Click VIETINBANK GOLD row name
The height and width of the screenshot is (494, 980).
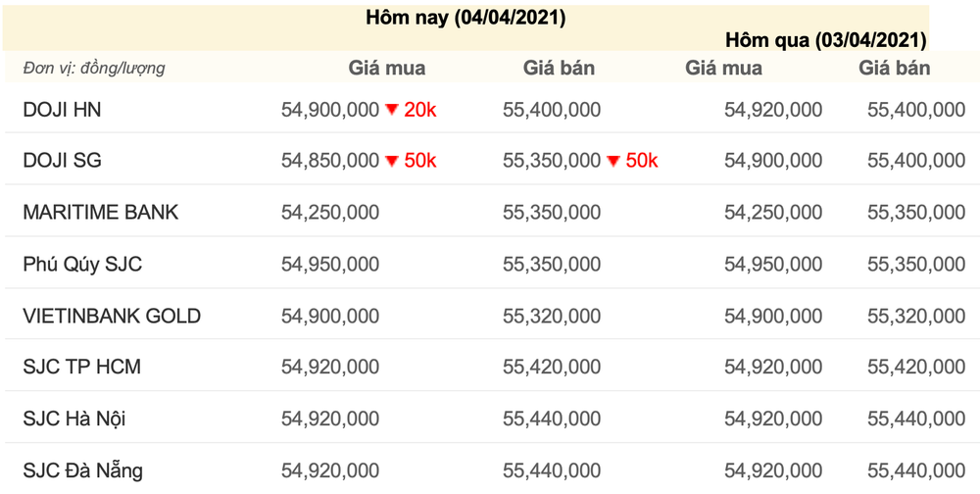tap(112, 317)
